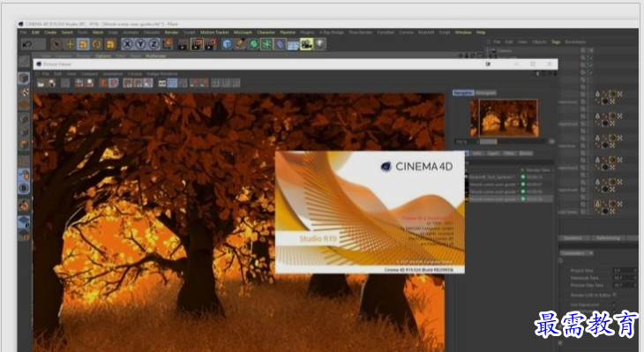Select the last render history entry
Screen dimensions: 644x352
click(510, 198)
